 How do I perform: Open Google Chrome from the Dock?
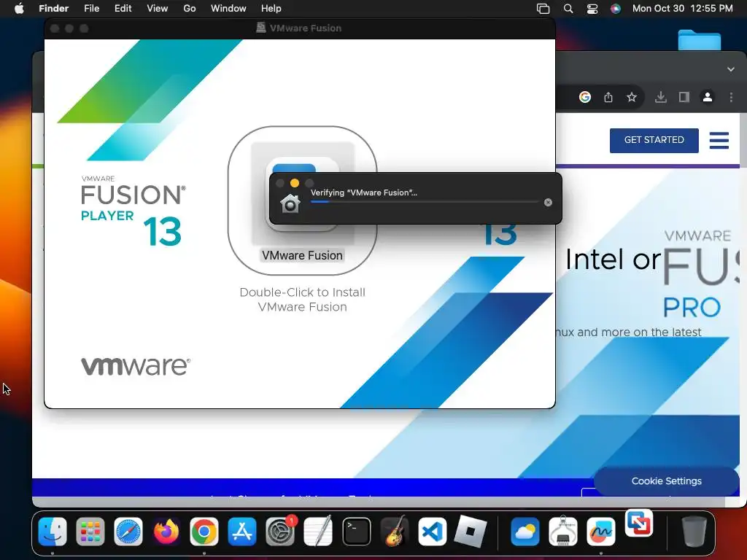(x=204, y=531)
